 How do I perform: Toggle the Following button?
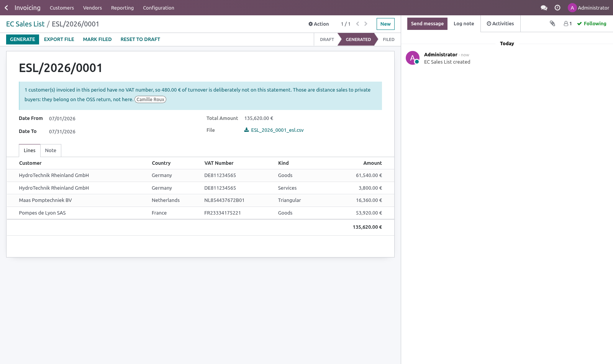(x=592, y=24)
